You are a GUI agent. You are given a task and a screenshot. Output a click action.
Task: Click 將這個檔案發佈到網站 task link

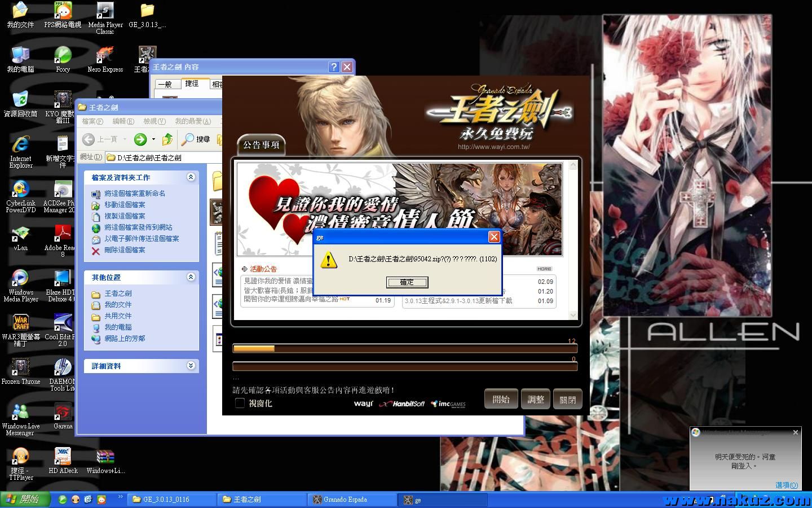tap(138, 227)
